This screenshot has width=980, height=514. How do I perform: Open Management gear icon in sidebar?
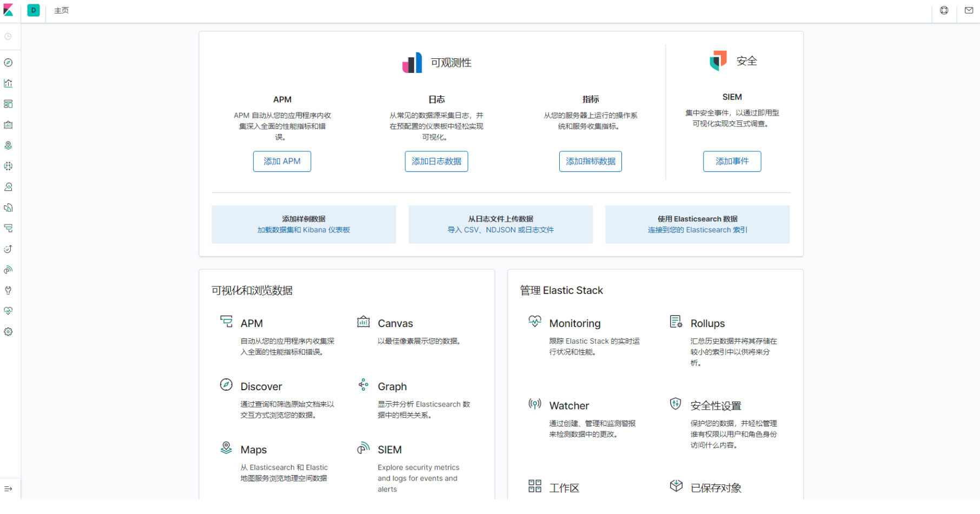point(8,332)
